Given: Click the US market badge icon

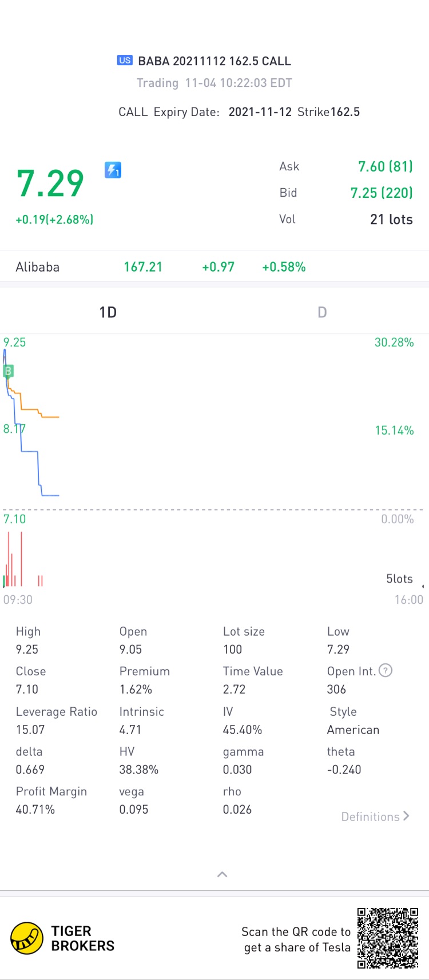Looking at the screenshot, I should (x=125, y=61).
